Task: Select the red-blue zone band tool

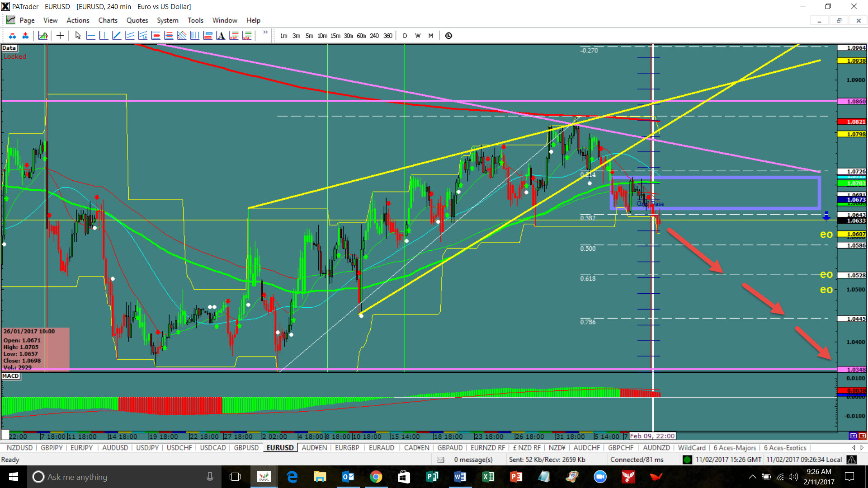Action: (208, 36)
